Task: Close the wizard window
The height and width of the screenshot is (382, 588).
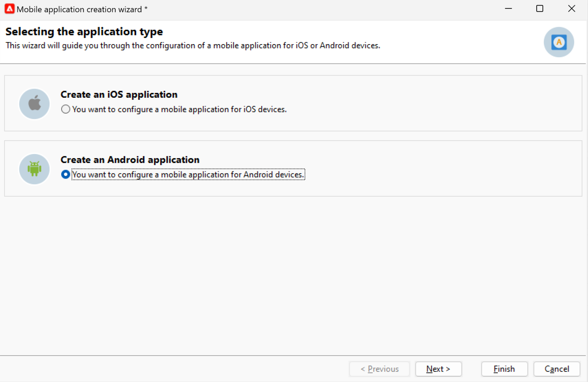Action: tap(571, 9)
